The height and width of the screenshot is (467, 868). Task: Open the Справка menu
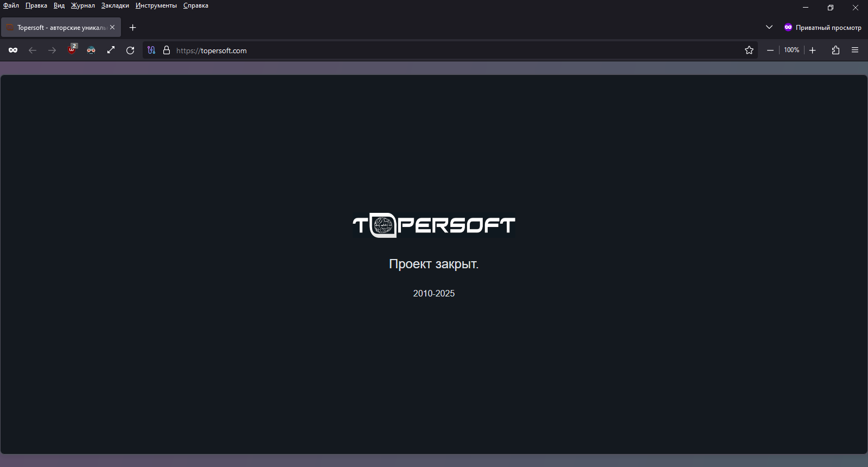(196, 5)
